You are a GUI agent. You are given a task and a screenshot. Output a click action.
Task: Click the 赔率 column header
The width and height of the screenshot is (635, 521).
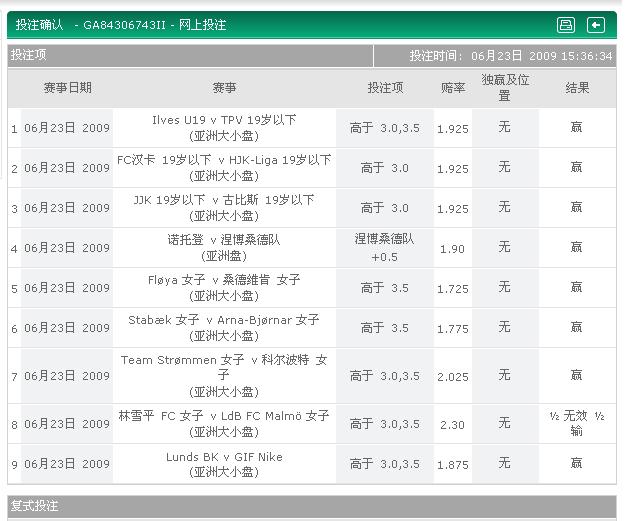[x=453, y=87]
